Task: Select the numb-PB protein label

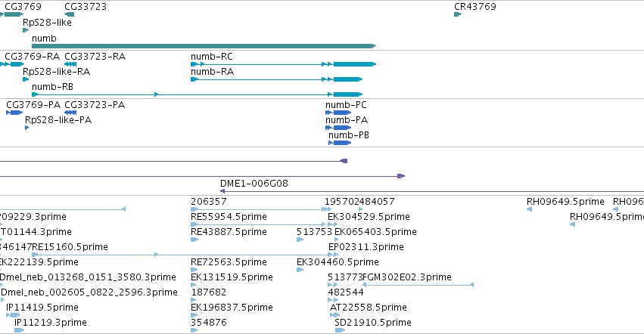Action: point(348,135)
